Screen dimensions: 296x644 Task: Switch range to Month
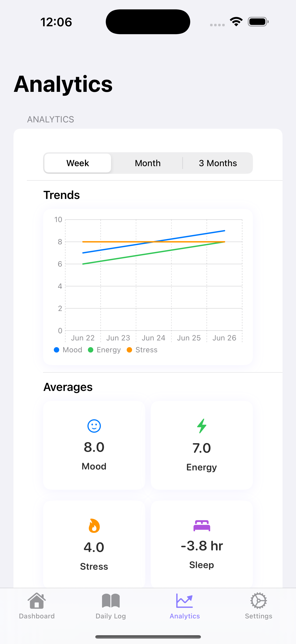(x=148, y=163)
